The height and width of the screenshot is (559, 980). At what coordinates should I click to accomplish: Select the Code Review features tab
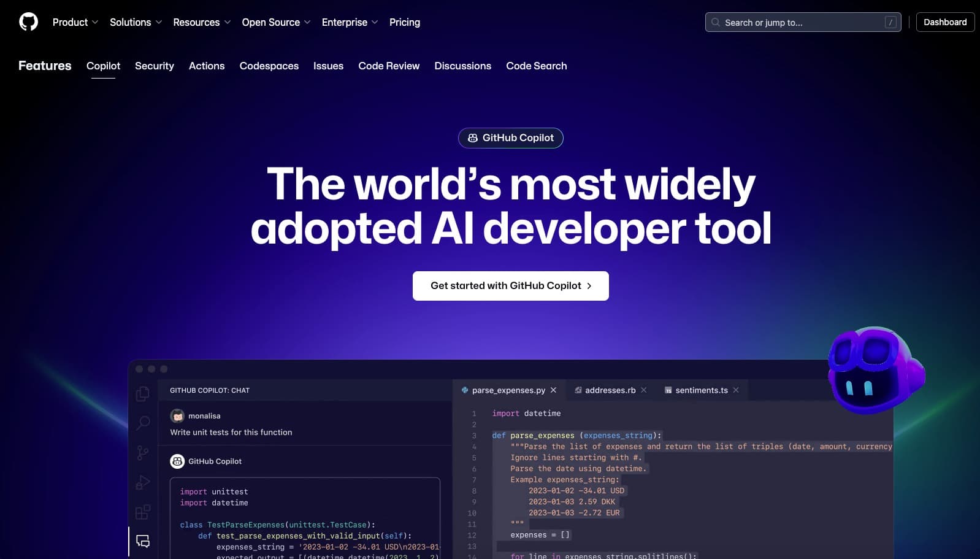389,66
